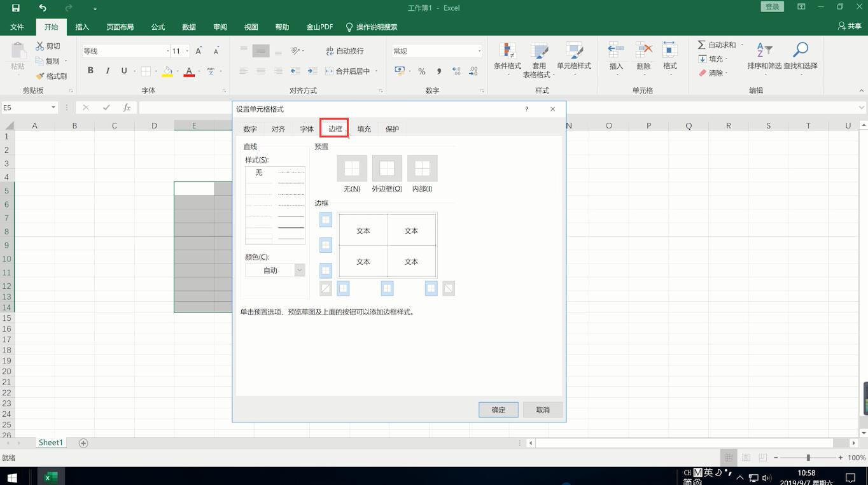Switch to the Data (数据) tab
Viewport: 868px width, 485px height.
(189, 27)
